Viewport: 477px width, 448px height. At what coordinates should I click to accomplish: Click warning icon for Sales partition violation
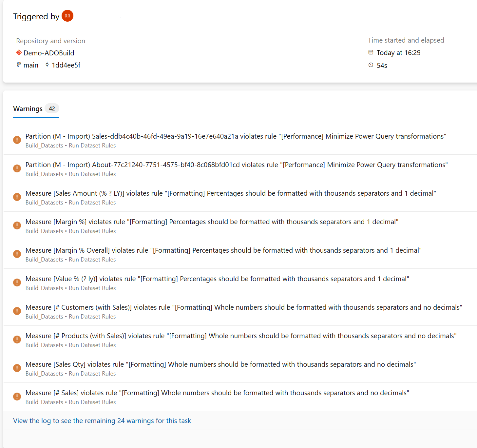17,140
